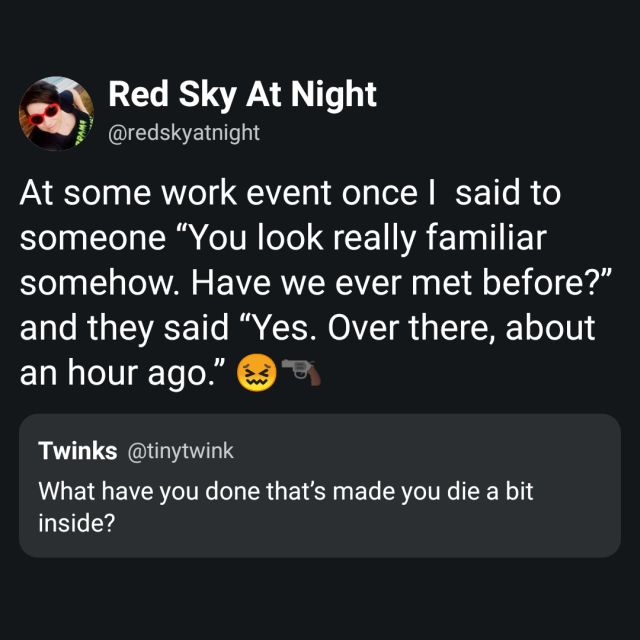
Task: Open the quoted tweet 'What have you done'
Action: tap(320, 485)
